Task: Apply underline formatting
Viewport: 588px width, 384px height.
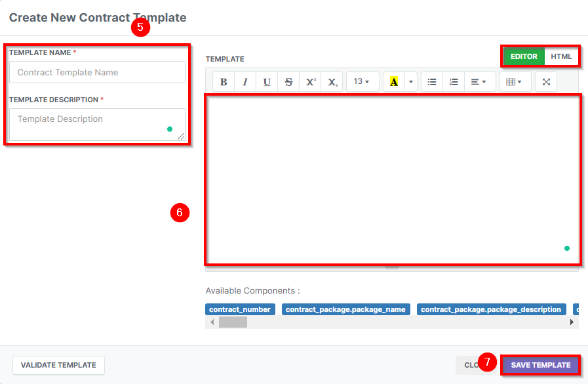Action: tap(267, 82)
